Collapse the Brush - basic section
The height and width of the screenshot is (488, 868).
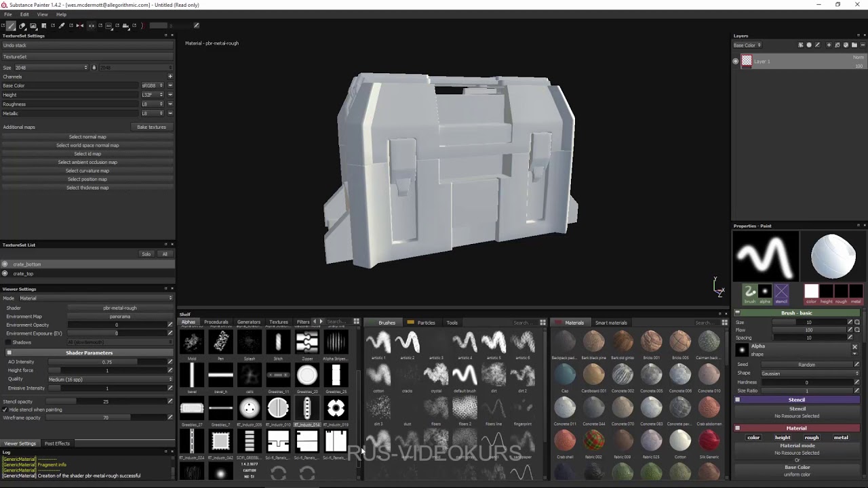click(x=737, y=312)
